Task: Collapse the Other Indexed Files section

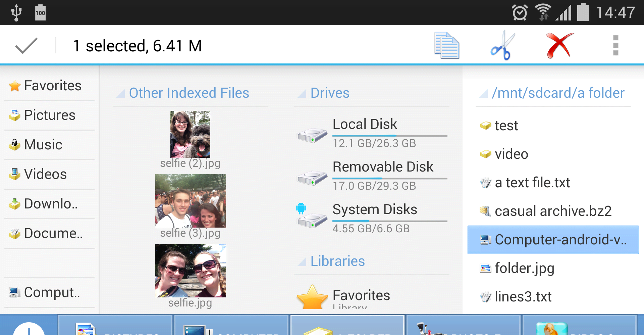Action: click(120, 93)
